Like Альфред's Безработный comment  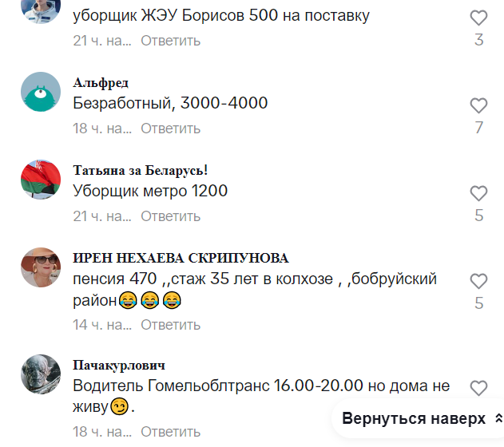pos(478,105)
